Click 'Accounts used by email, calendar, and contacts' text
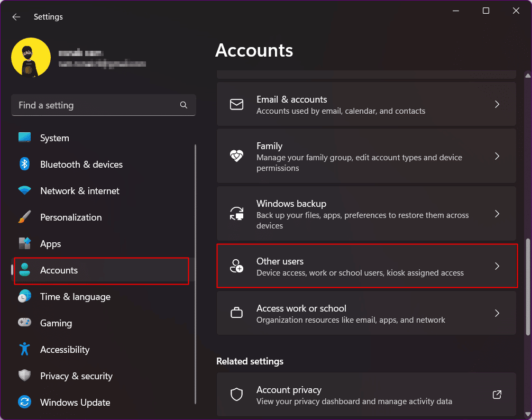Viewport: 532px width, 420px height. click(341, 111)
